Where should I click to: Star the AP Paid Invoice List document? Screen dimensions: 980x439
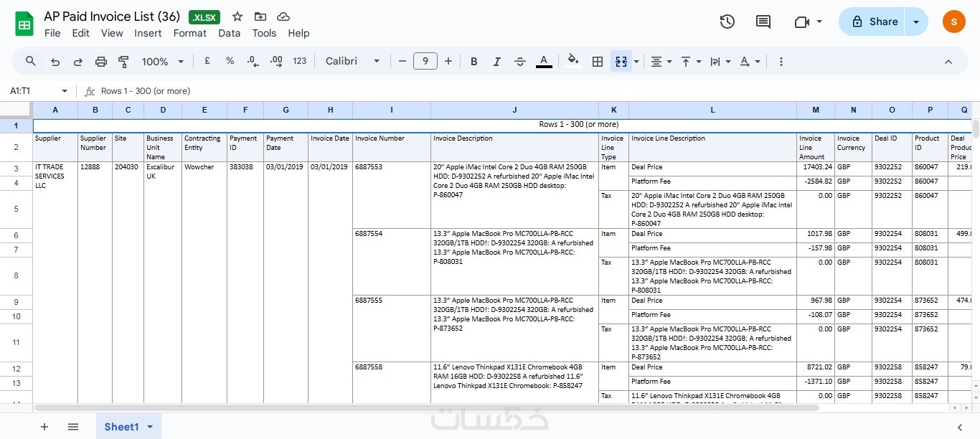pyautogui.click(x=237, y=16)
